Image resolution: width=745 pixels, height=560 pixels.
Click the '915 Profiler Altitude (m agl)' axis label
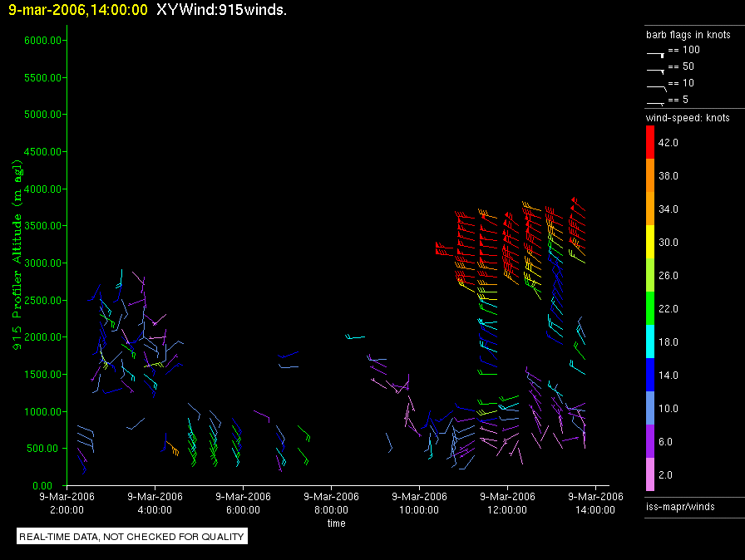click(17, 255)
